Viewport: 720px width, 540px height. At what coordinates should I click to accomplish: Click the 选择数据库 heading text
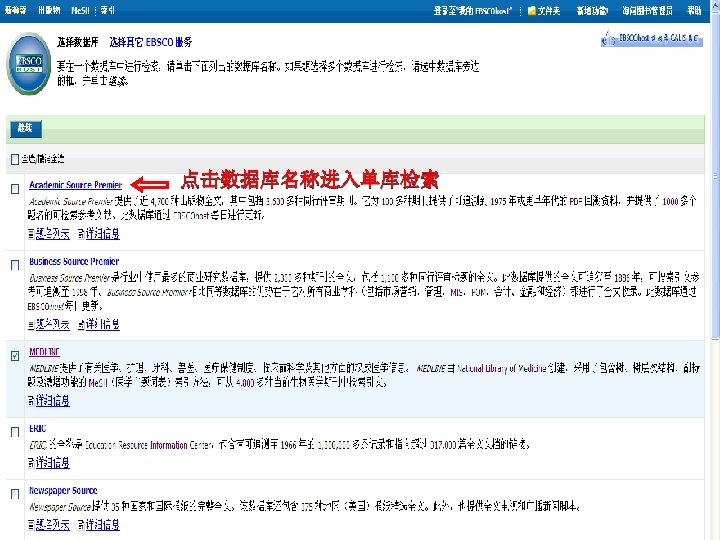pyautogui.click(x=78, y=42)
